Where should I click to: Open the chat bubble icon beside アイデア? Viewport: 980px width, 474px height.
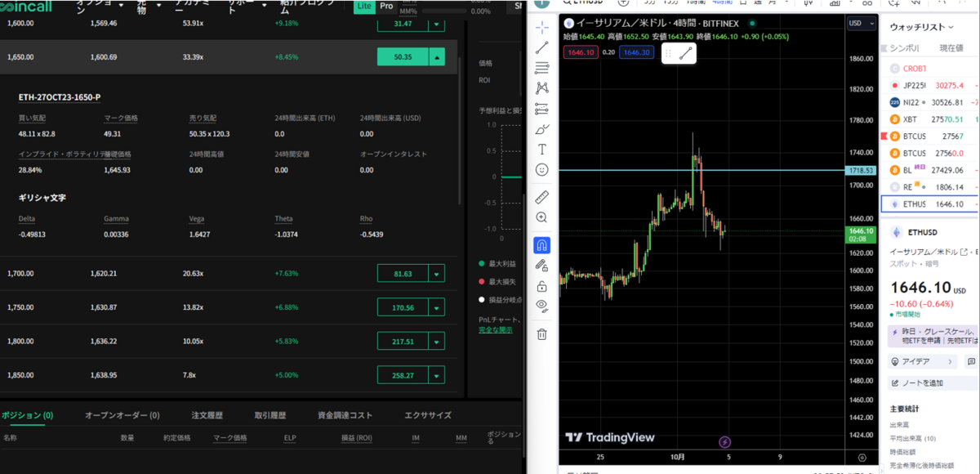point(971,361)
